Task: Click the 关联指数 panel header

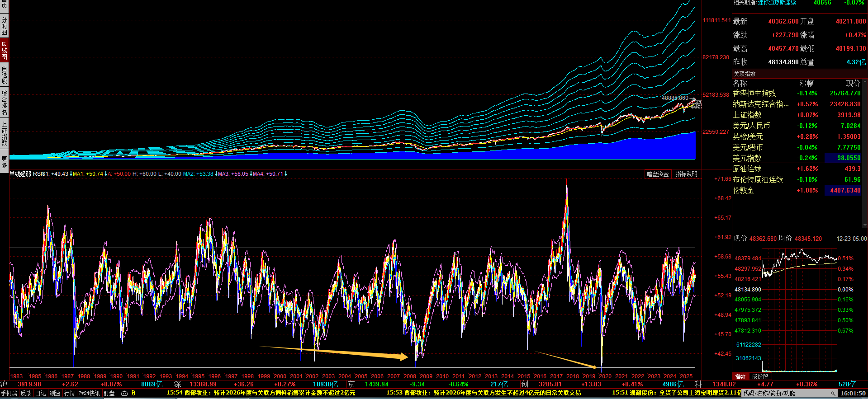Action: (x=745, y=74)
